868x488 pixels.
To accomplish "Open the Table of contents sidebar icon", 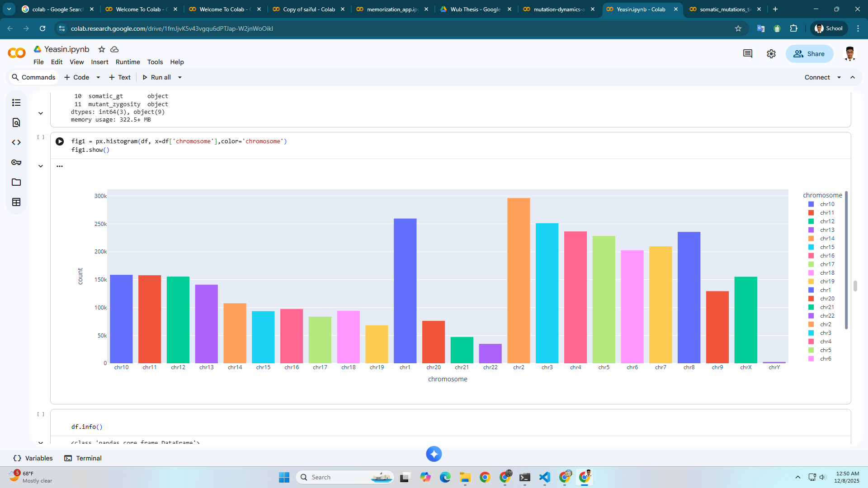I will [16, 103].
